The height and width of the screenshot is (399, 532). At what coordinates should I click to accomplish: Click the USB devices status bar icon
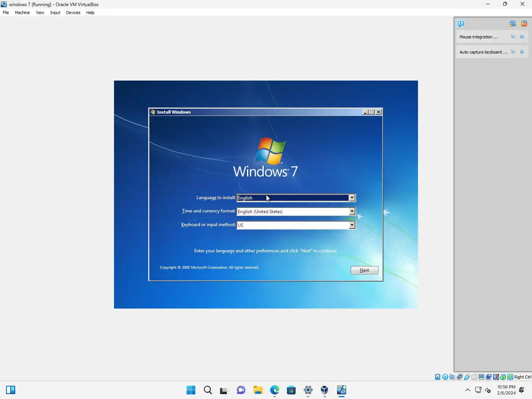pyautogui.click(x=467, y=377)
